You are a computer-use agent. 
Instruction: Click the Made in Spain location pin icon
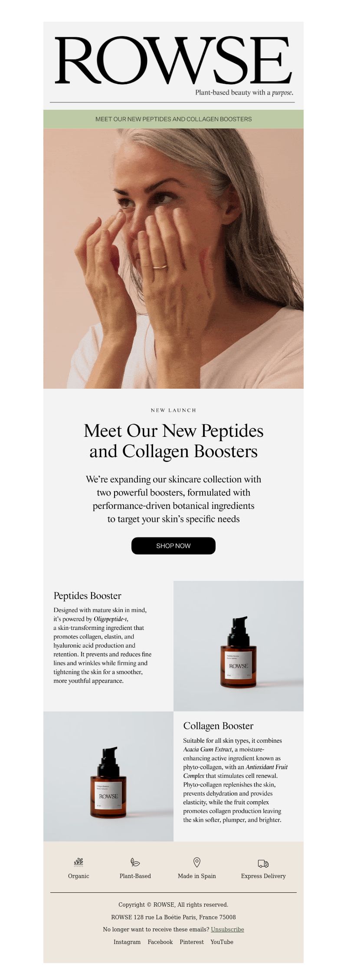[196, 862]
